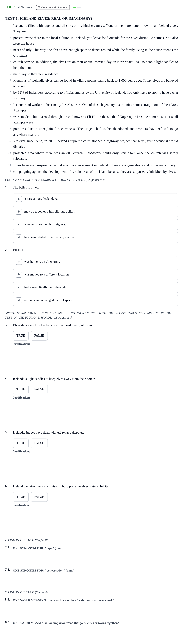Viewport: 183px width, 644px height.
Task: Select TRUE for Icelandic judges question 5
Action: (21, 443)
